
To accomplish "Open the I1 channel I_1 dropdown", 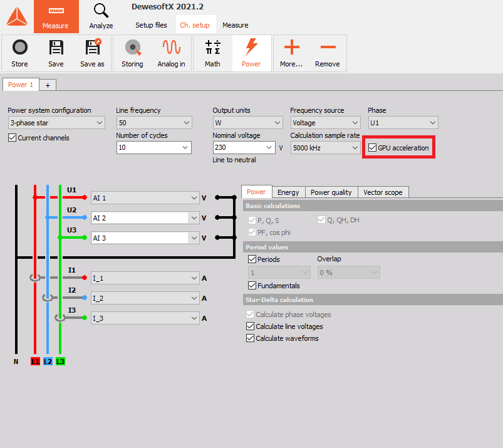I will pos(145,278).
